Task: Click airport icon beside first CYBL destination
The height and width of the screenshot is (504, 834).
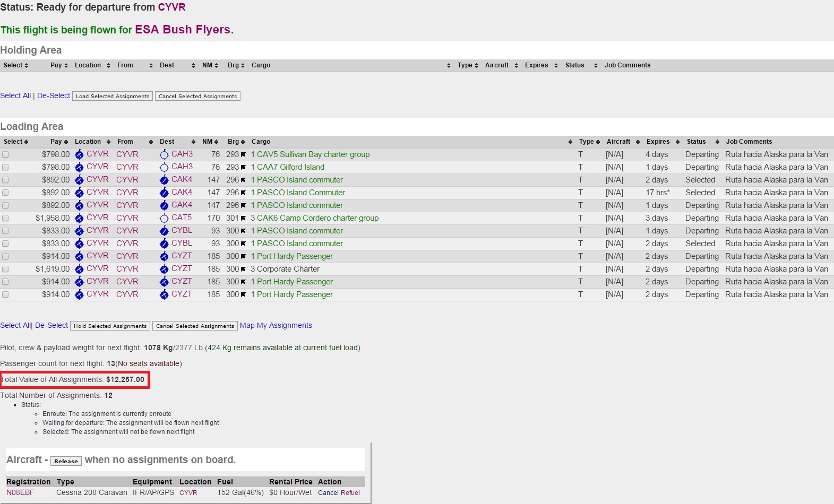Action: tap(164, 231)
